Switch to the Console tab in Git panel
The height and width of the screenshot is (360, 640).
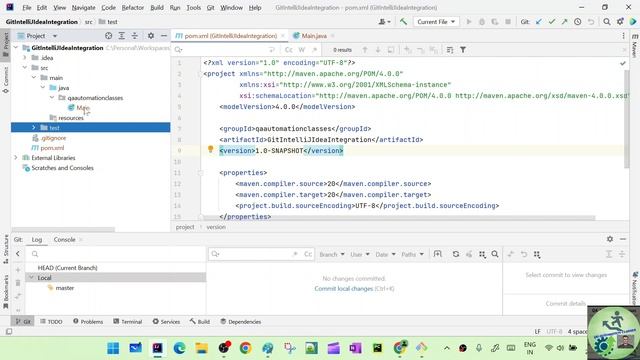[x=64, y=240]
